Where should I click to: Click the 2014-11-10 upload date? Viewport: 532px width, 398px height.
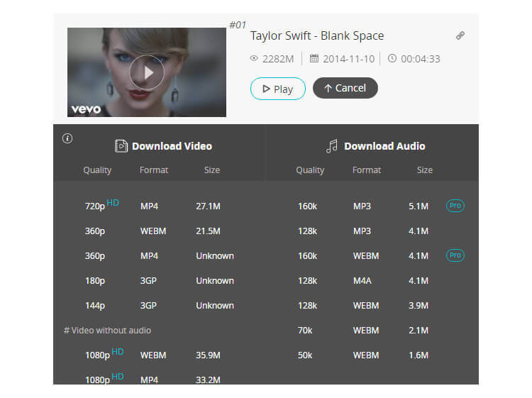click(348, 59)
